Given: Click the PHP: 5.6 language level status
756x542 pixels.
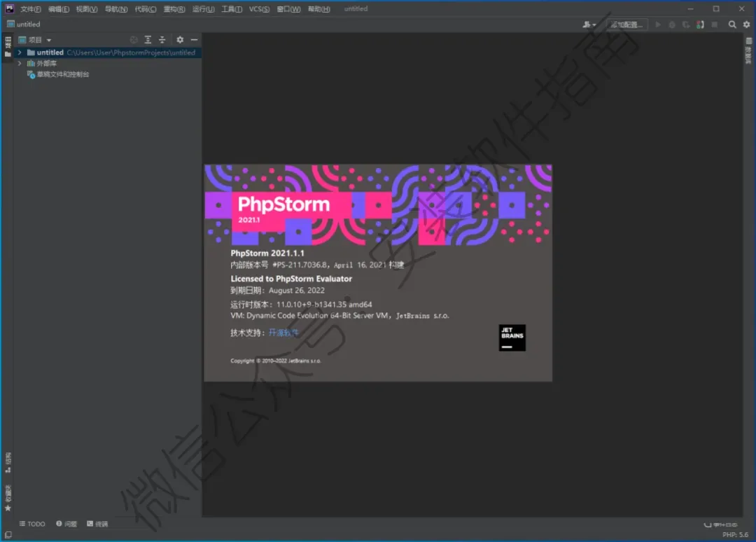Looking at the screenshot, I should click(735, 535).
